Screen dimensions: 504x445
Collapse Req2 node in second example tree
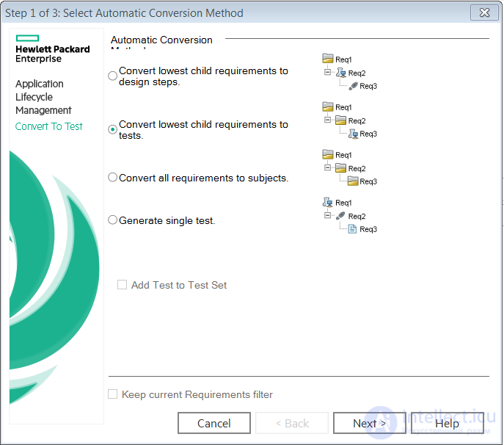327,120
